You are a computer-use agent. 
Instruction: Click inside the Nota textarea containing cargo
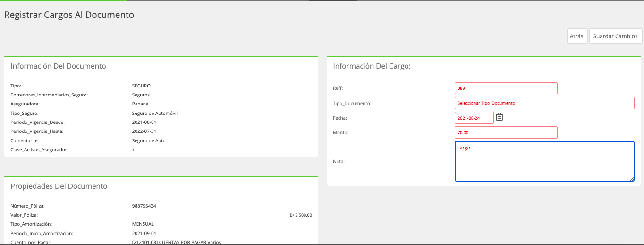[544, 161]
